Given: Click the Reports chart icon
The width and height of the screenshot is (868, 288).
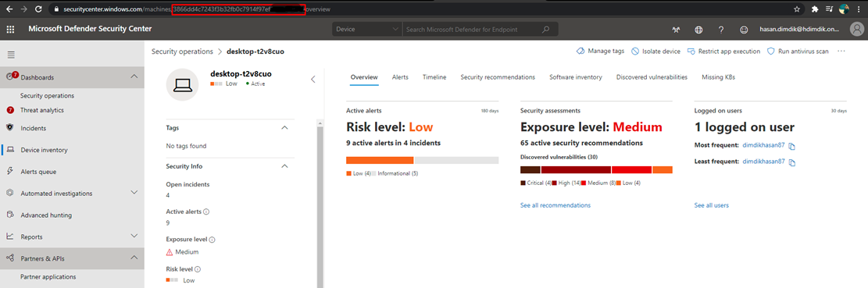Looking at the screenshot, I should pyautogui.click(x=10, y=236).
